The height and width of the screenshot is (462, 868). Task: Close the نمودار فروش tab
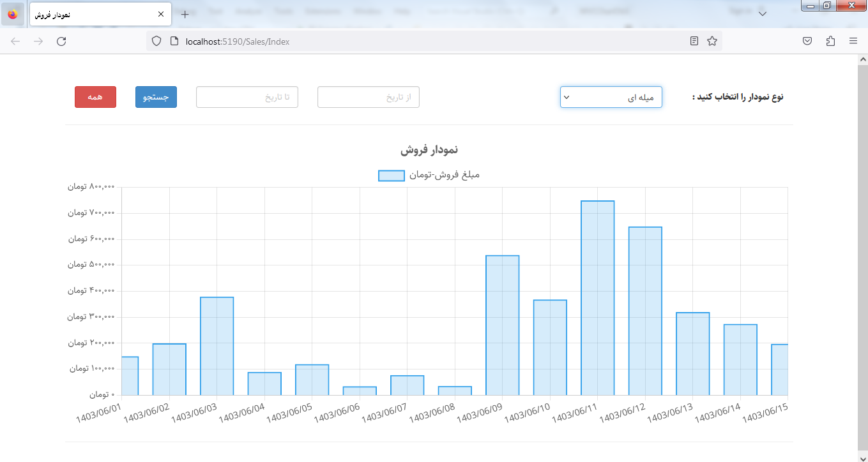point(161,14)
